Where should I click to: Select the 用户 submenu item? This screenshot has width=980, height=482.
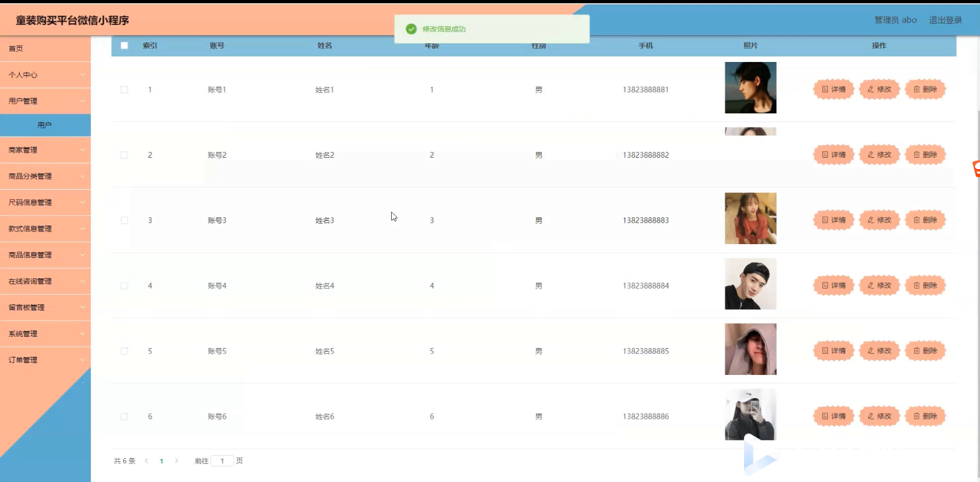point(45,125)
